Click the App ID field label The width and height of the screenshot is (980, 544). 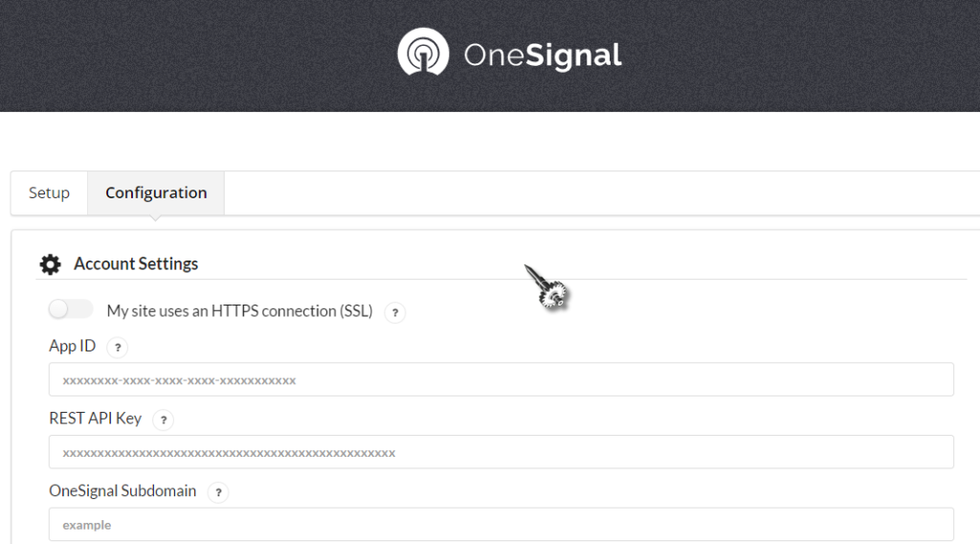[x=73, y=346]
